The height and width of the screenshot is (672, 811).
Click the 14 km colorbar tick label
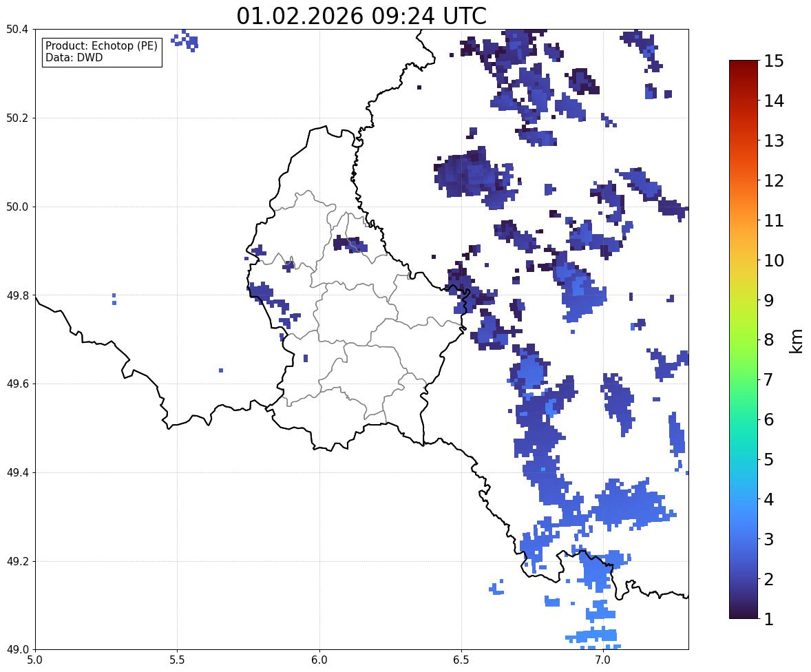pyautogui.click(x=774, y=101)
